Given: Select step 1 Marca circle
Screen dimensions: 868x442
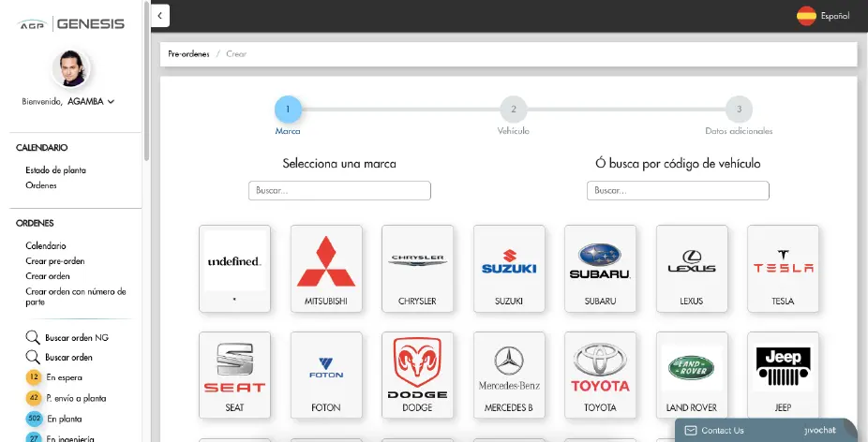Looking at the screenshot, I should click(288, 110).
